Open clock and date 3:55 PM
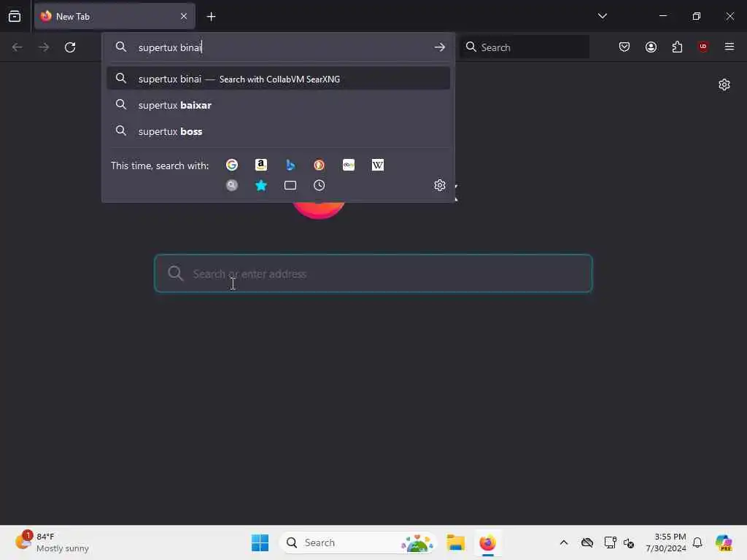Screen dimensions: 747x560 (x=665, y=542)
